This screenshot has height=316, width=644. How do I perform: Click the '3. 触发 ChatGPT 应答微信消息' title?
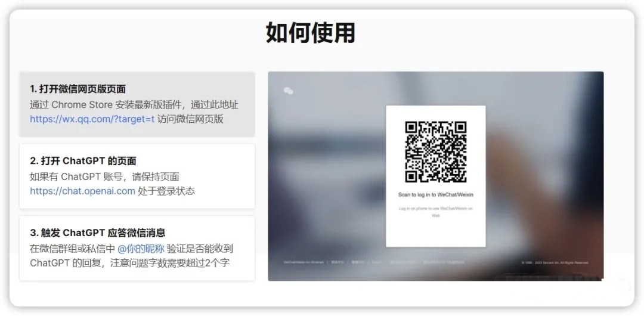pos(98,233)
